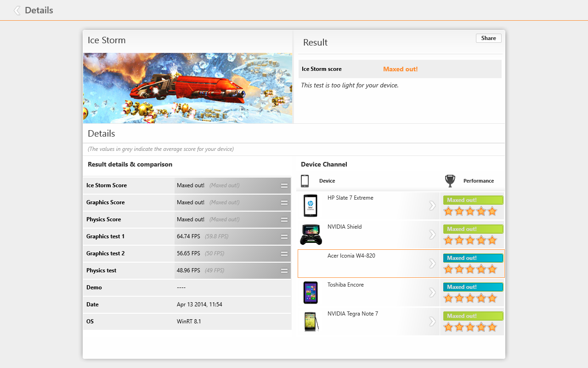Click the grey (59.8 FPS) average value
Image resolution: width=588 pixels, height=368 pixels.
pyautogui.click(x=217, y=236)
